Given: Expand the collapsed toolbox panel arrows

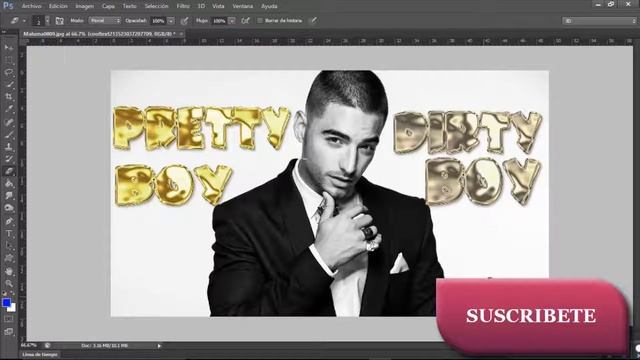Looking at the screenshot, I should coord(4,32).
